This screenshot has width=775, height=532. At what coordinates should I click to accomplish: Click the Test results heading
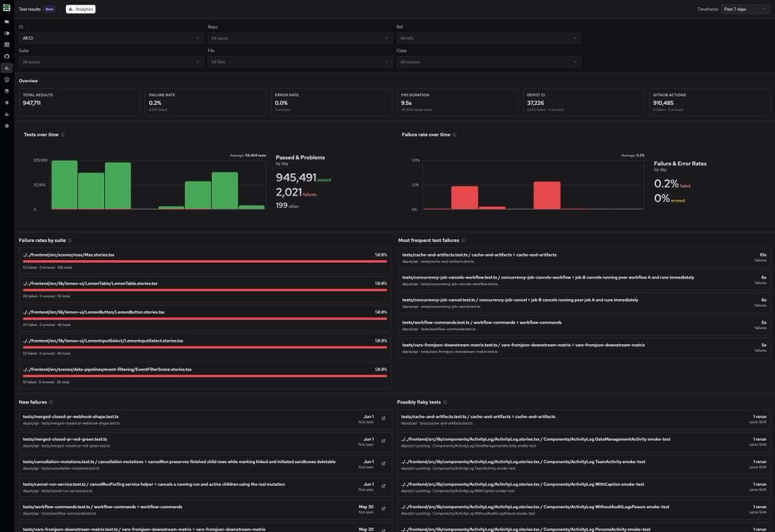click(30, 9)
